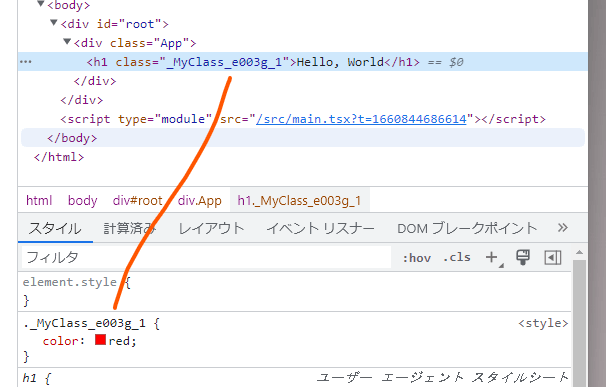Click the ユーザー エージェント スタイルシート label

[443, 377]
